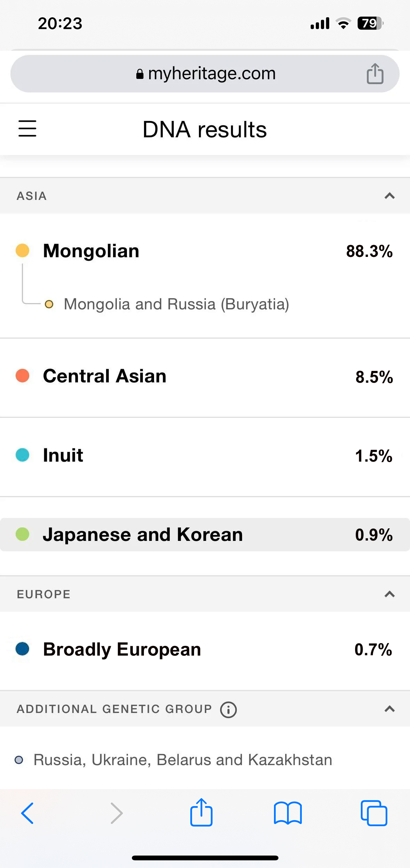
Task: Collapse the Asia section chevron
Action: click(x=389, y=196)
